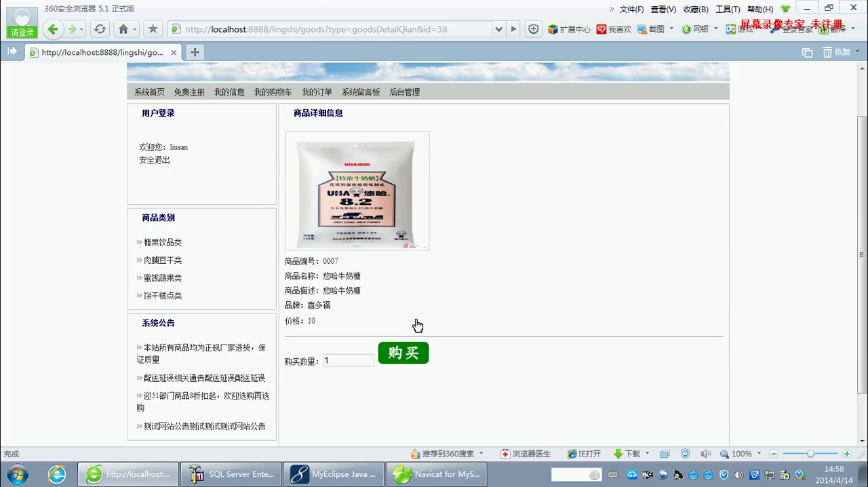
Task: Click the 购买数量 quantity input field
Action: point(349,361)
